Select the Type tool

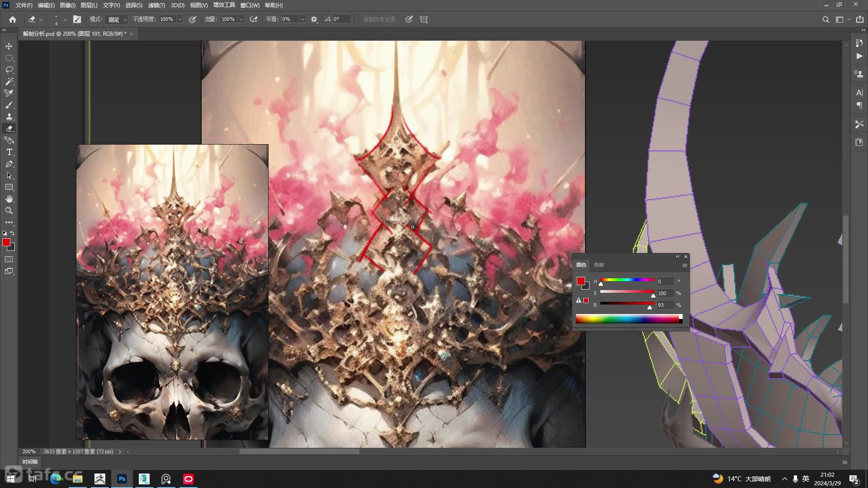tap(9, 152)
